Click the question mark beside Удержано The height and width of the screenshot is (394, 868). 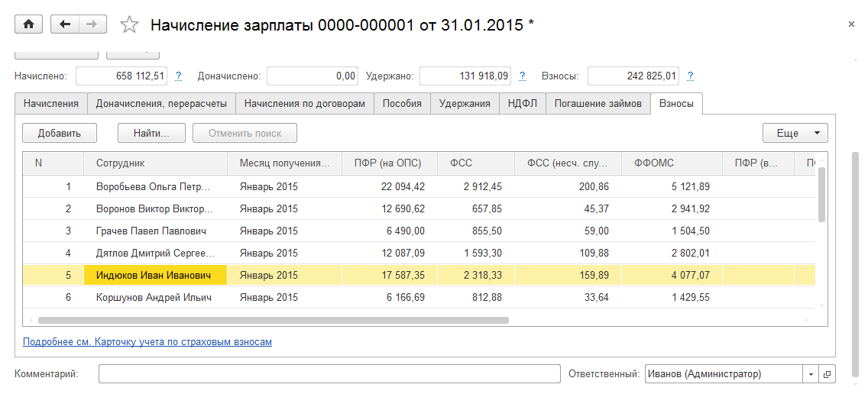point(523,76)
